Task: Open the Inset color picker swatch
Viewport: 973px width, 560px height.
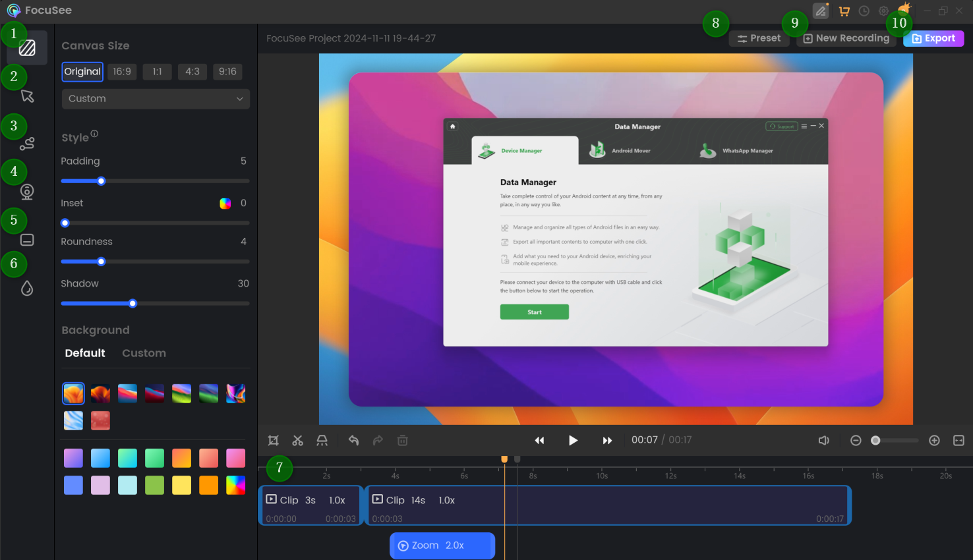Action: (225, 204)
